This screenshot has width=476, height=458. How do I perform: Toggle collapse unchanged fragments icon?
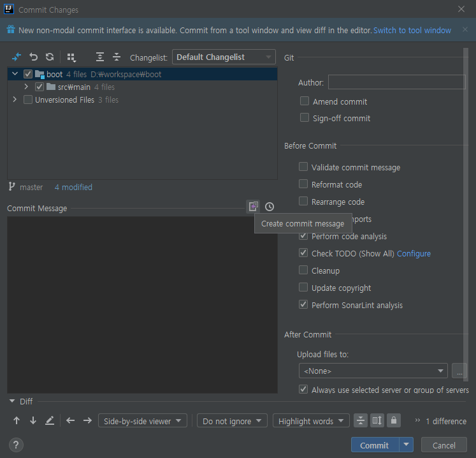tap(361, 420)
